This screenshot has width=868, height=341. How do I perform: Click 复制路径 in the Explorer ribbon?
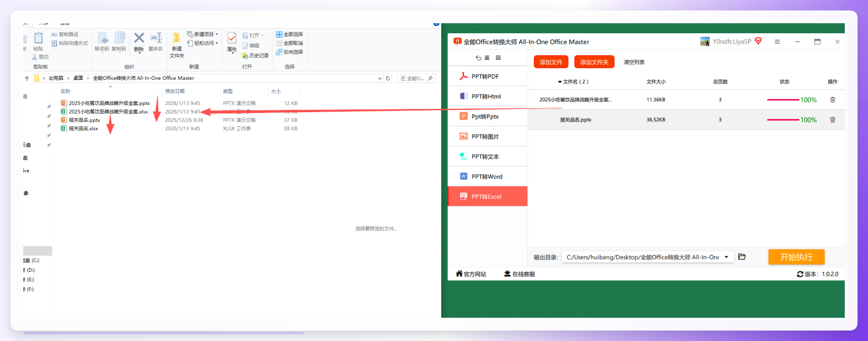point(65,34)
